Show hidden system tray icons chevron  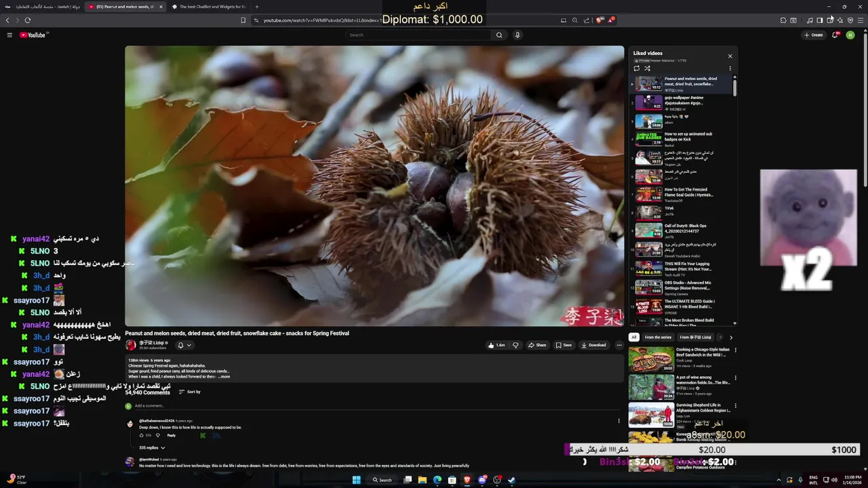click(x=778, y=480)
